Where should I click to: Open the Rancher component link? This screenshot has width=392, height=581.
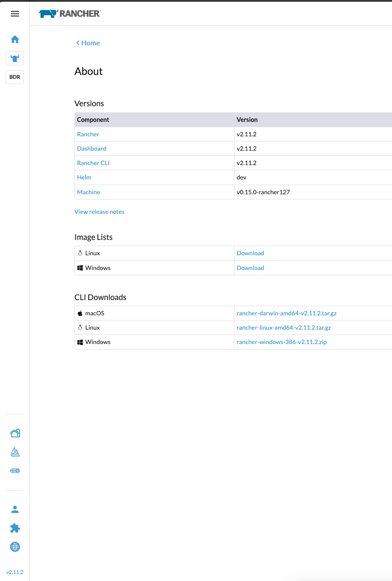pyautogui.click(x=88, y=134)
